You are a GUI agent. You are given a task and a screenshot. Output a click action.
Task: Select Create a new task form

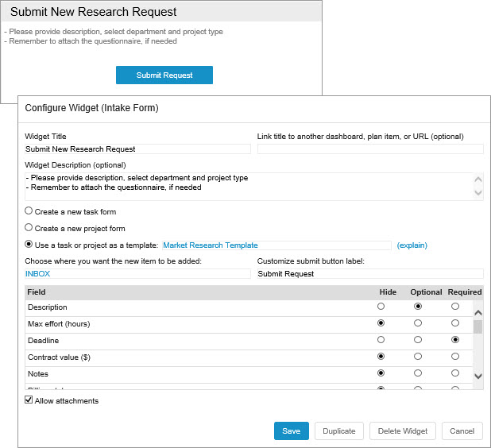(x=29, y=211)
